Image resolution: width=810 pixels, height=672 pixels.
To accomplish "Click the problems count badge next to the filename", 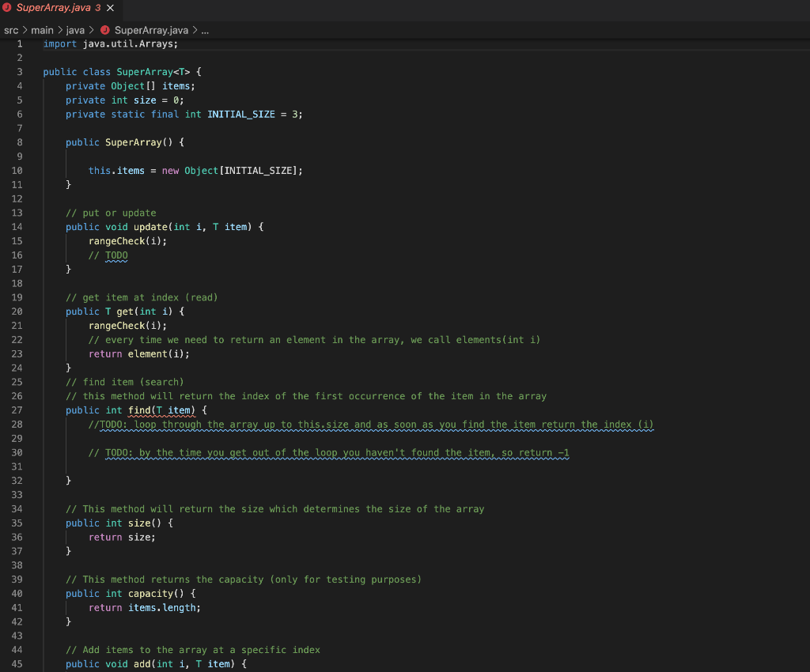I will click(99, 9).
